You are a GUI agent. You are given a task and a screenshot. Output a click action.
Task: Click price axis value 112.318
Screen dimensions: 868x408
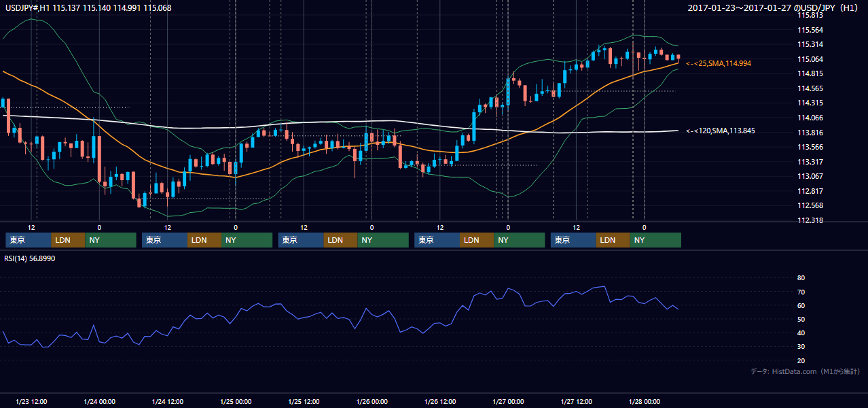(810, 220)
